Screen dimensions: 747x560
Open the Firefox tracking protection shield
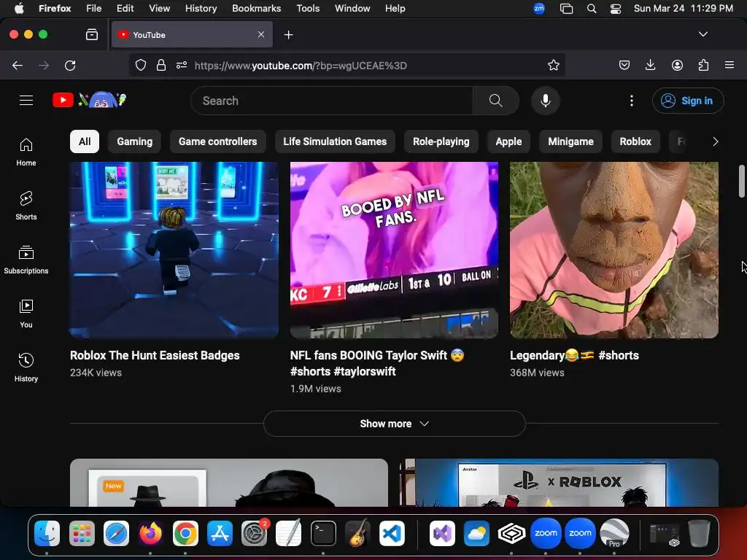coord(141,65)
